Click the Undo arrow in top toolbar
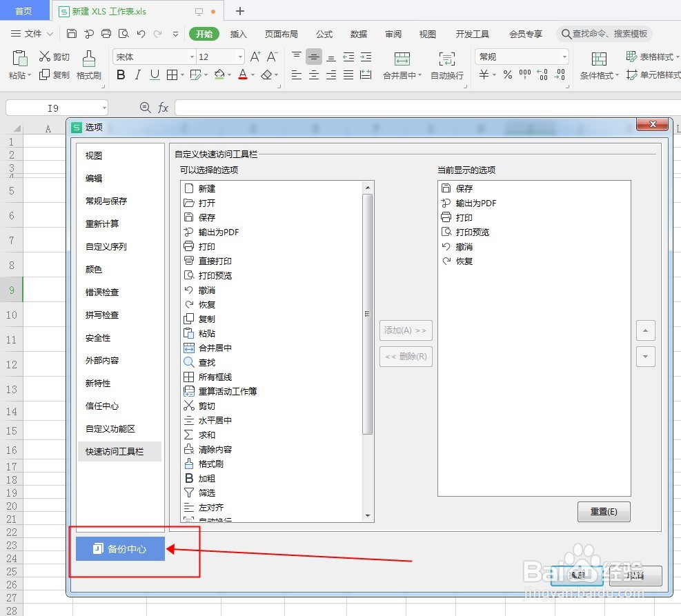Viewport: 681px width, 616px height. [141, 33]
